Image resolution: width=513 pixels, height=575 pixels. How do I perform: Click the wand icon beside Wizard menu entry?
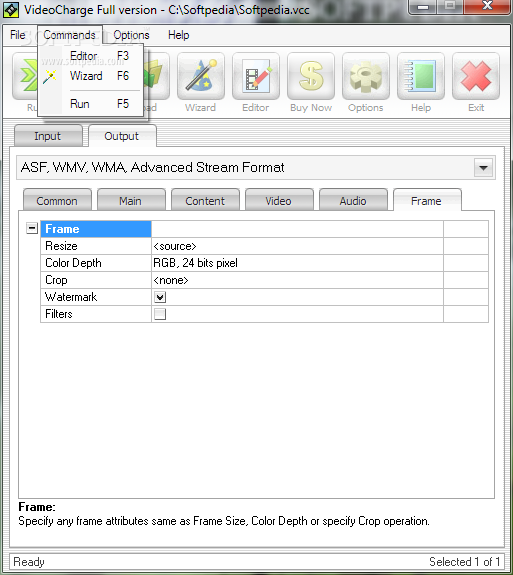[x=50, y=76]
